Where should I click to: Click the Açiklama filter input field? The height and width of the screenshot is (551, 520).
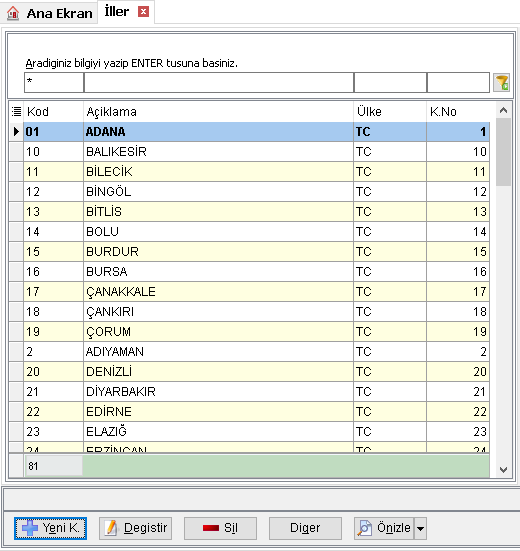[x=219, y=83]
